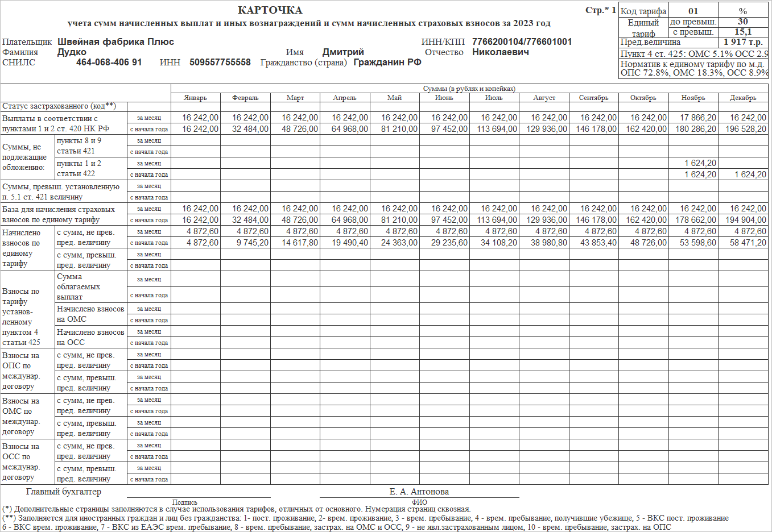772x532 pixels.
Task: Click the КАРТОЧКА document title
Action: (x=270, y=10)
